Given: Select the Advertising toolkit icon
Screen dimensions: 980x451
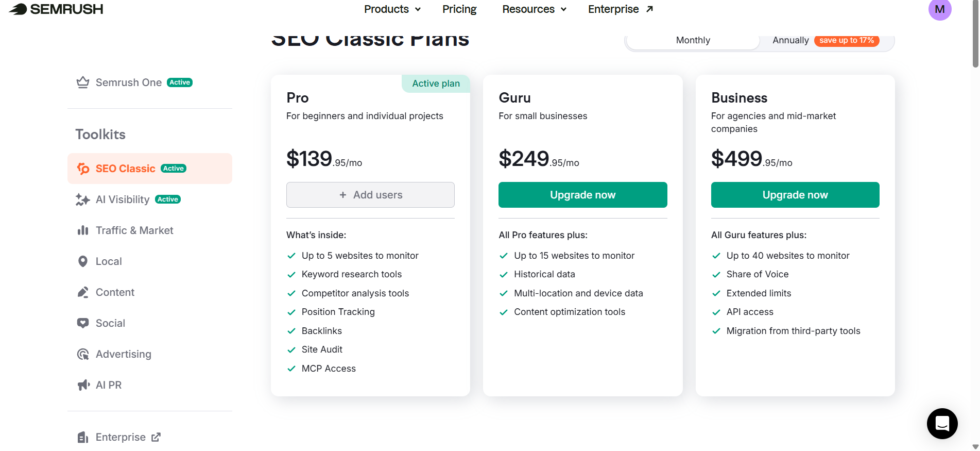Looking at the screenshot, I should coord(83,354).
